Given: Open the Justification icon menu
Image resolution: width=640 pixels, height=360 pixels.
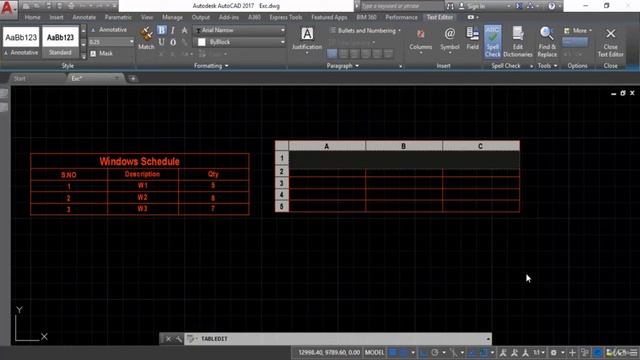Looking at the screenshot, I should click(307, 40).
